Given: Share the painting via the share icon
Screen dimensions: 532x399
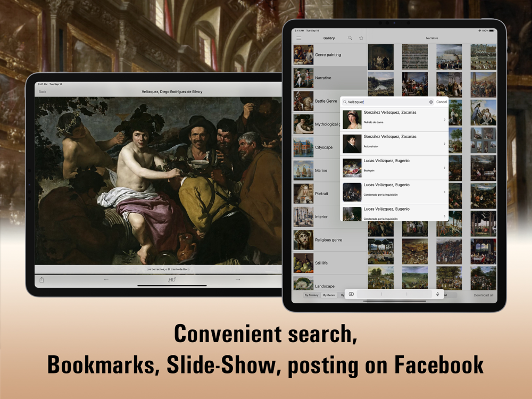Looking at the screenshot, I should tap(41, 280).
